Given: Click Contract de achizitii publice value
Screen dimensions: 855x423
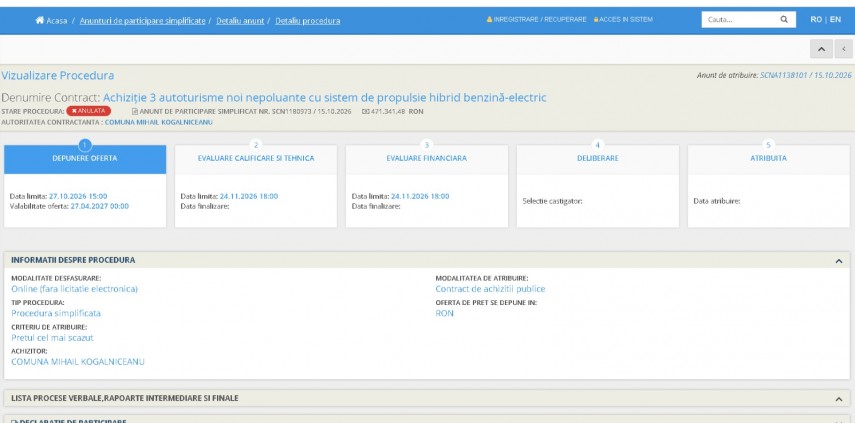Looking at the screenshot, I should point(490,289).
